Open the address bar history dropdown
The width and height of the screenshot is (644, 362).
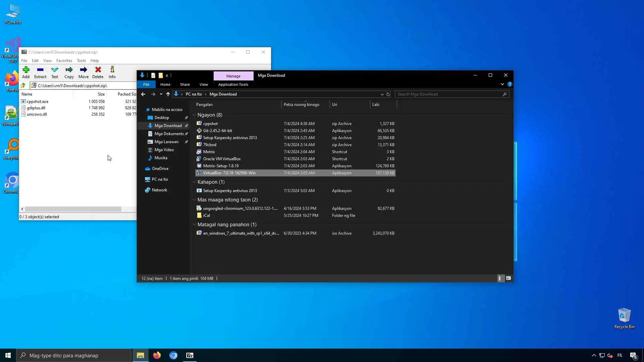click(382, 94)
